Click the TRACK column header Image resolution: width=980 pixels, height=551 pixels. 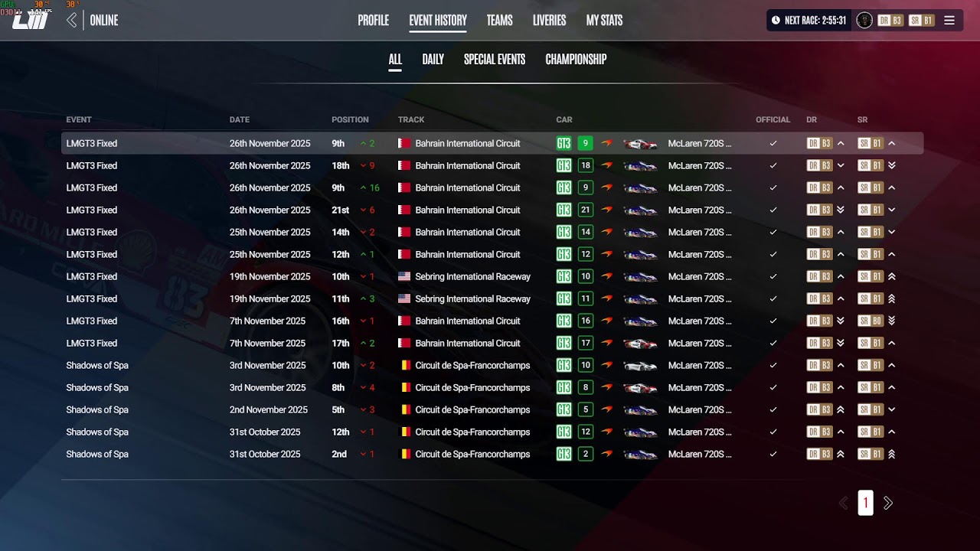point(411,119)
